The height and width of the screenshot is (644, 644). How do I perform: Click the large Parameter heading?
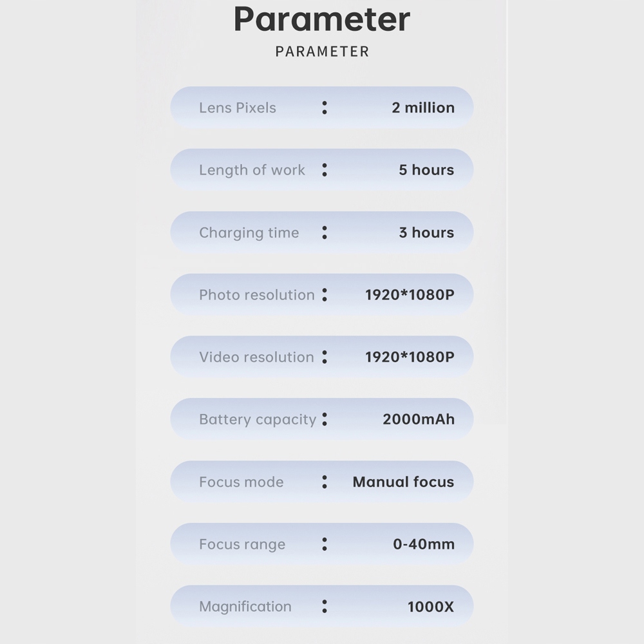321,19
